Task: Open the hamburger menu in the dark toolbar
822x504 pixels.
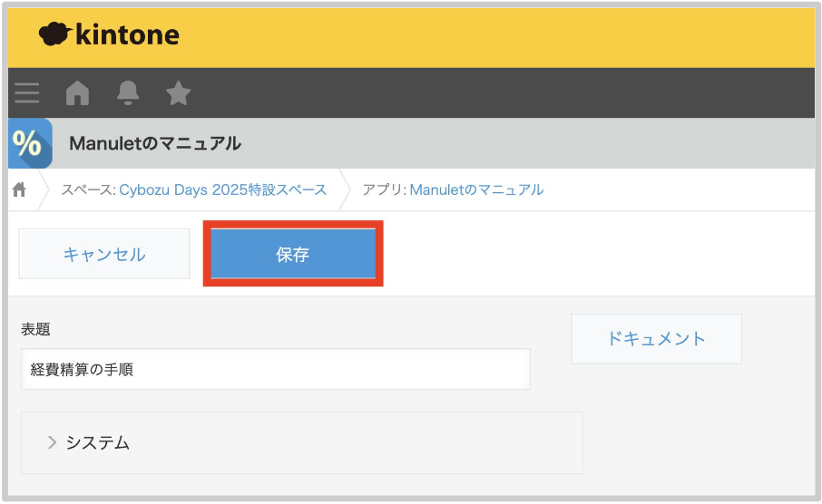Action: pos(27,92)
